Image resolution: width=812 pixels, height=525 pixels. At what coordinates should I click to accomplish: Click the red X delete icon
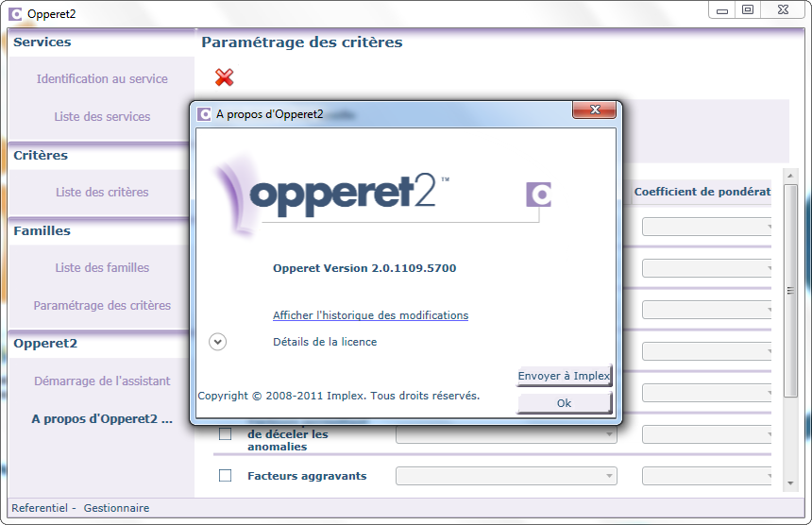click(224, 77)
